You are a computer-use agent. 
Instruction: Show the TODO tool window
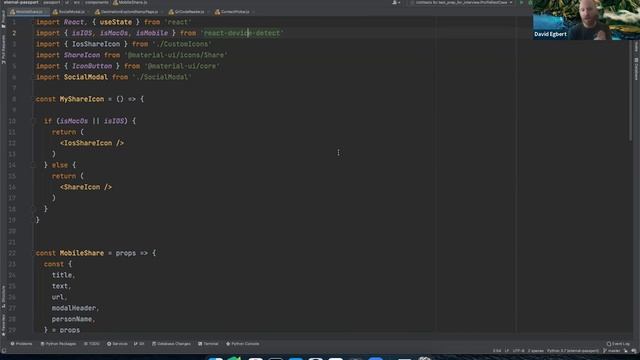92,344
